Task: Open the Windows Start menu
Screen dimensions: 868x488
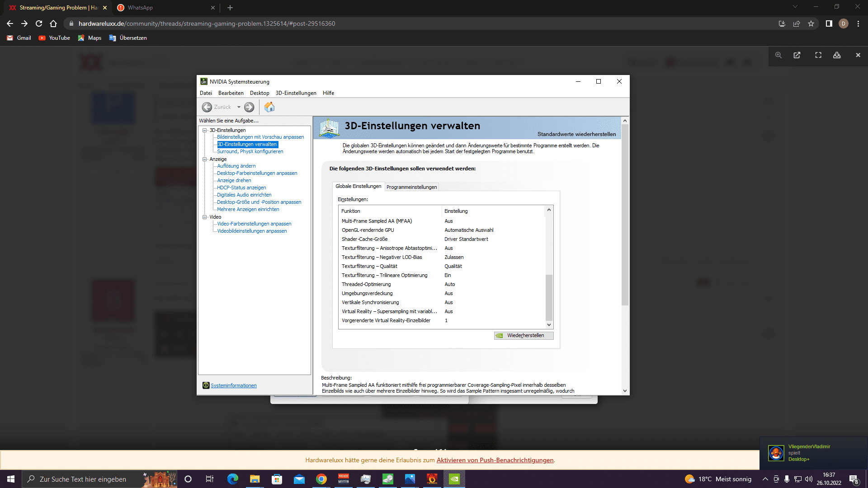Action: [11, 479]
